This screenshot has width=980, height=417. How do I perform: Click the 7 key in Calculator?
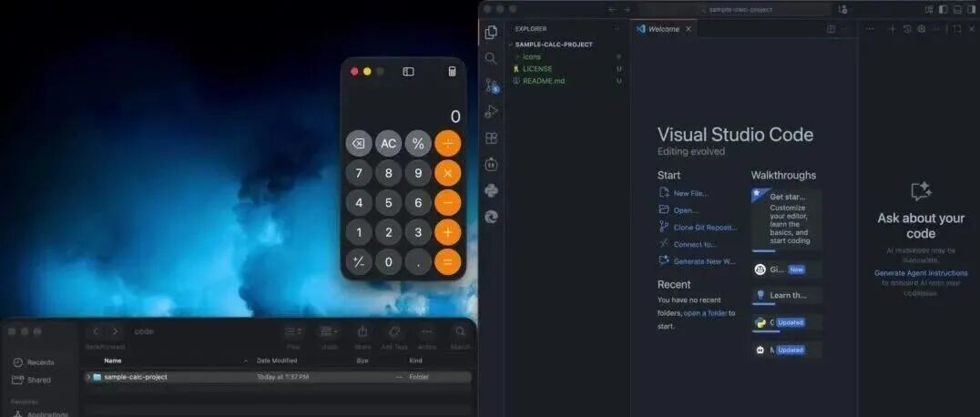click(359, 173)
